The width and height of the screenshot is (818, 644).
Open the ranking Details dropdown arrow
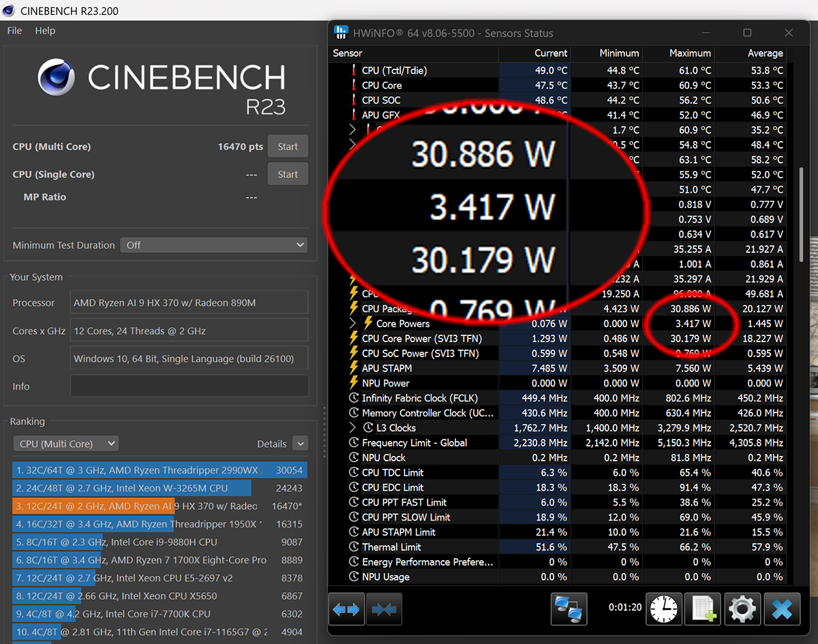pyautogui.click(x=301, y=444)
